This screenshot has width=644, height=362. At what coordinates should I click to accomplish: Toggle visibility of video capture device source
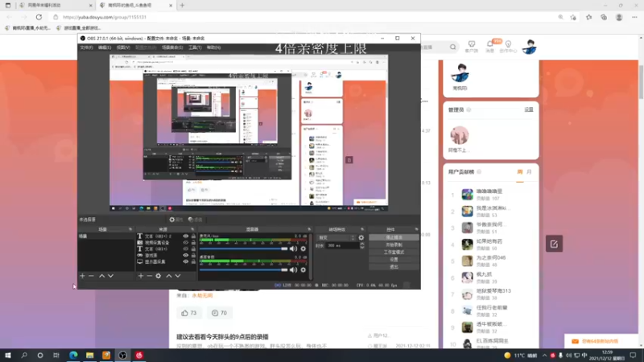[x=186, y=243]
